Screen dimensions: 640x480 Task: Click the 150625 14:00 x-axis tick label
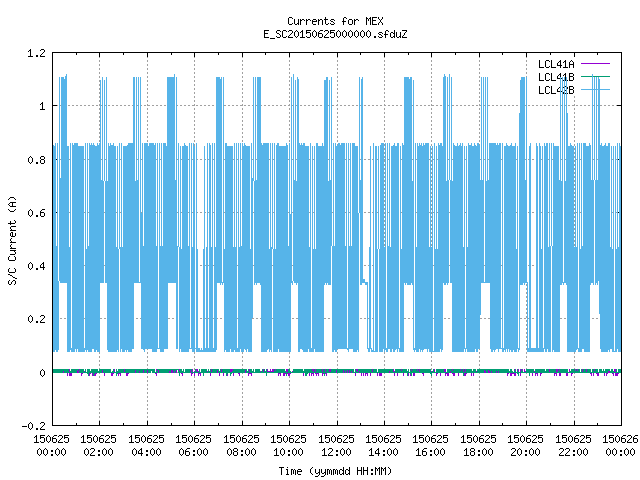pos(383,446)
